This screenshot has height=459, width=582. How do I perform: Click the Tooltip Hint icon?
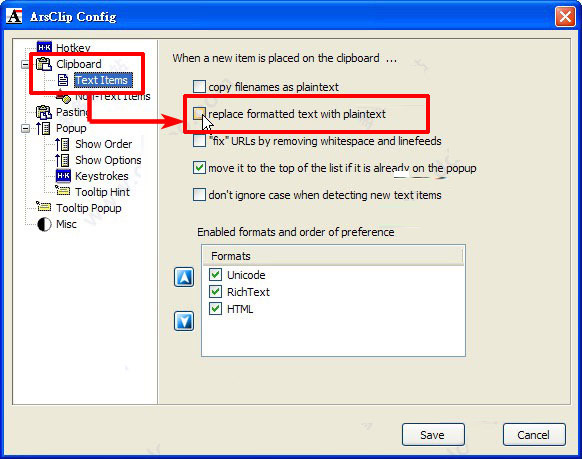(x=63, y=191)
